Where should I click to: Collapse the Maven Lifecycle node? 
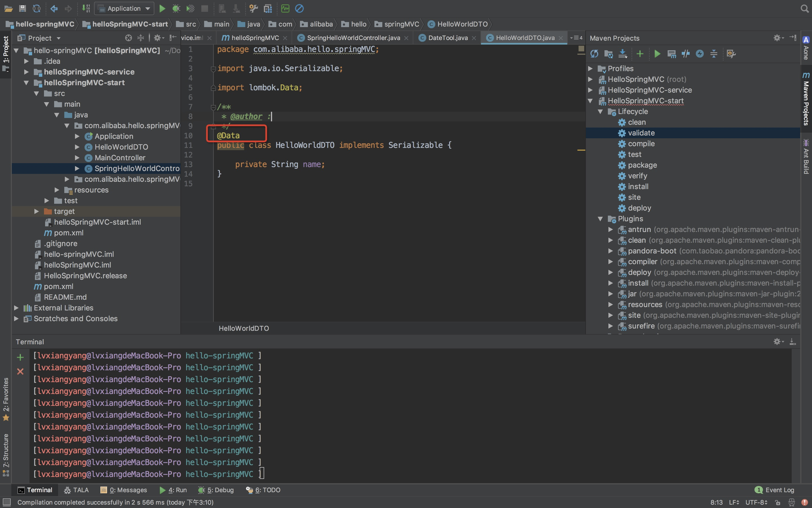(600, 111)
